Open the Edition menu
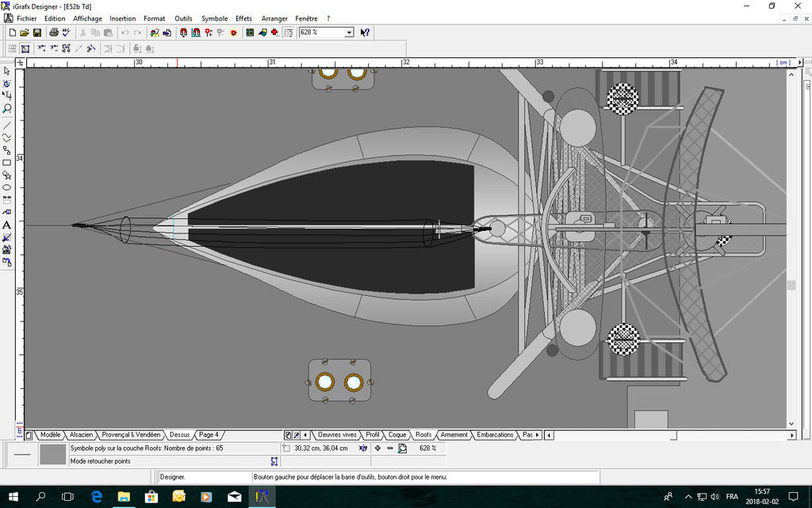This screenshot has width=812, height=508. [x=55, y=19]
